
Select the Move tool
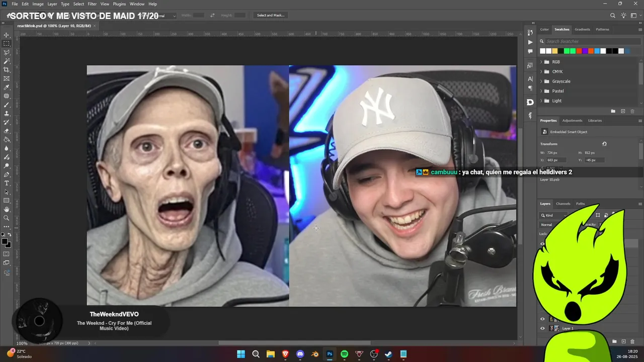point(7,35)
